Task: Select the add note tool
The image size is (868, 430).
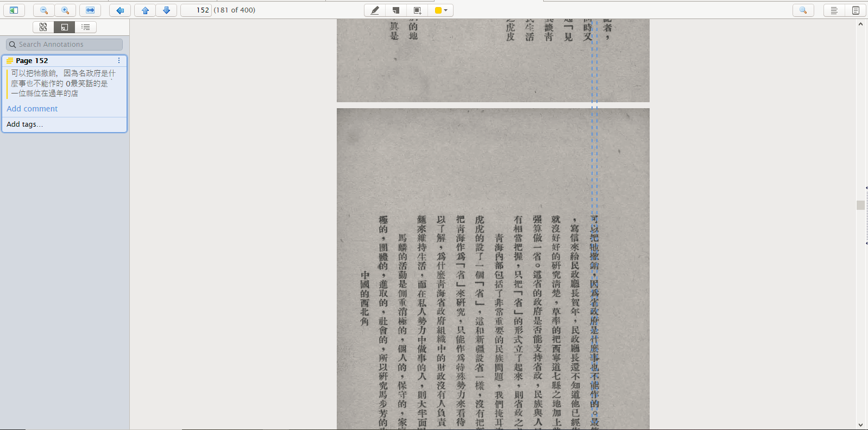Action: [x=396, y=10]
